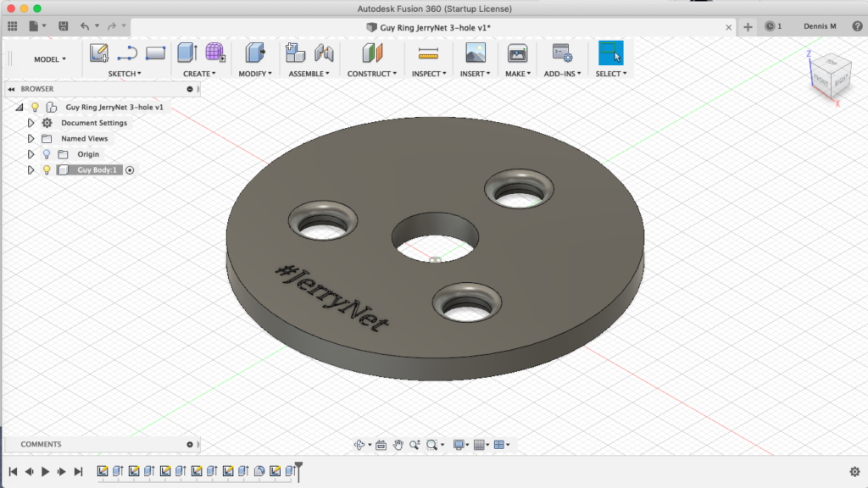Expand the Guy Body:1 node
The width and height of the screenshot is (868, 488).
pyautogui.click(x=31, y=169)
